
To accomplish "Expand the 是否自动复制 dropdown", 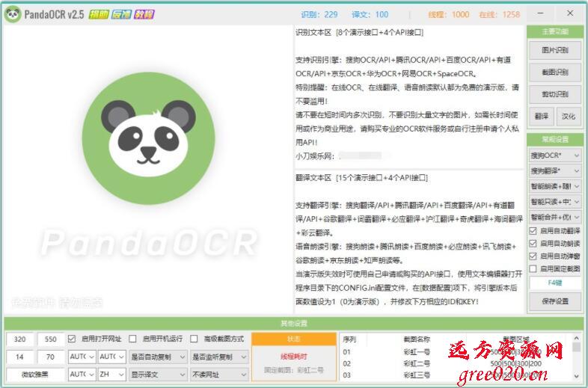I will (157, 357).
